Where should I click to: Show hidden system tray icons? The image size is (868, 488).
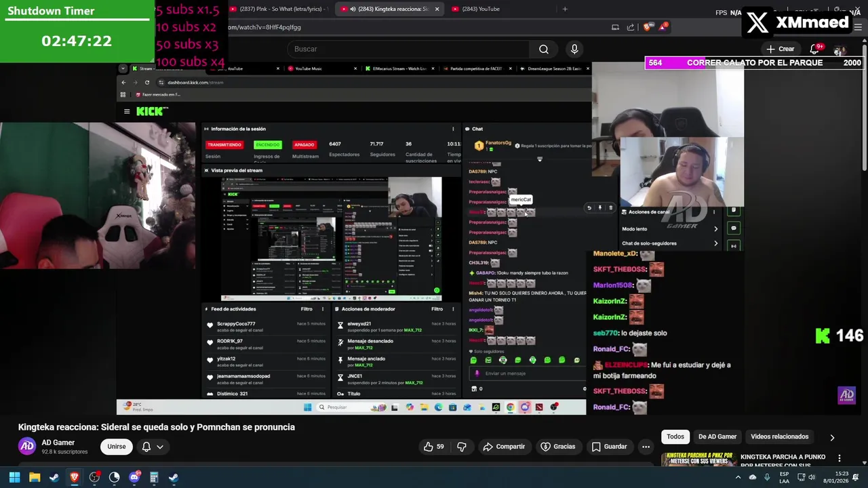tap(738, 477)
